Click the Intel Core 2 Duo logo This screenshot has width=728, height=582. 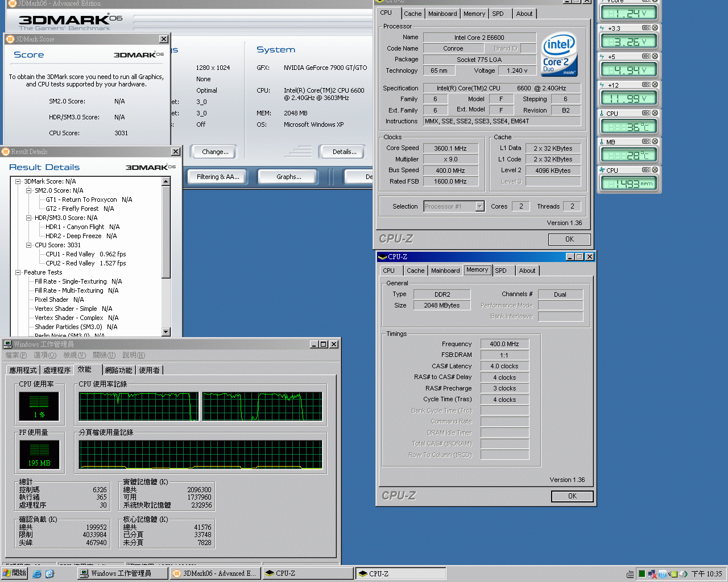[x=559, y=54]
